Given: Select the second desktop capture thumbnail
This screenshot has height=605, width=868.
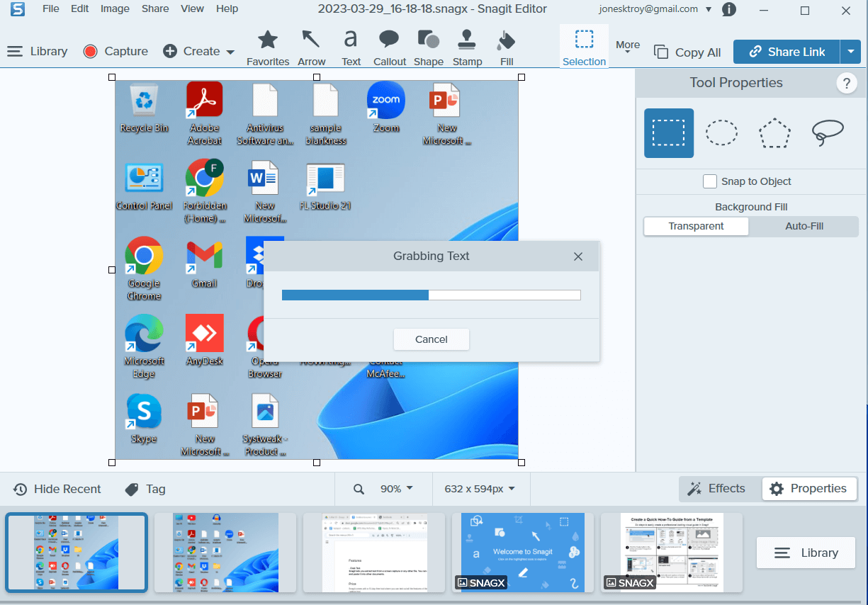Looking at the screenshot, I should pos(225,553).
